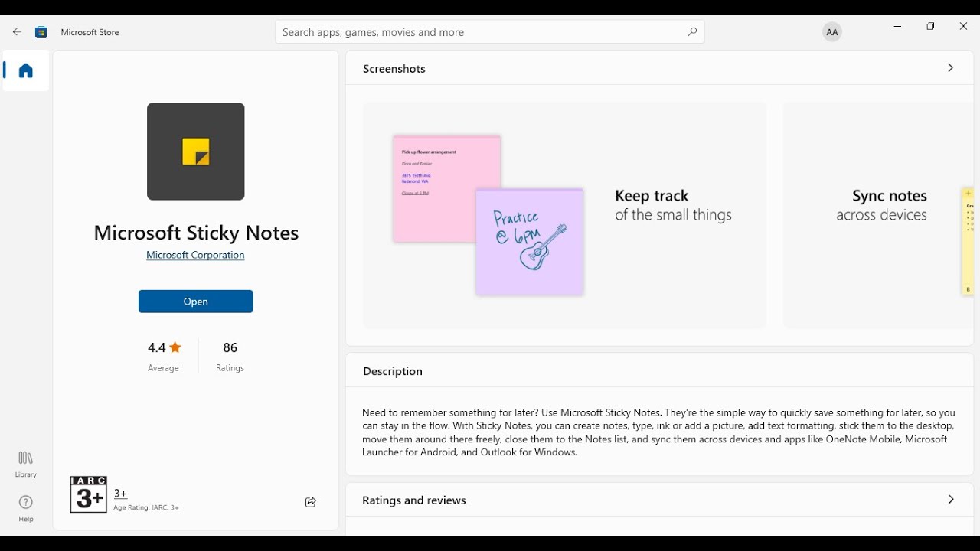Open the 3+ age rating link
The image size is (980, 551).
(x=121, y=494)
